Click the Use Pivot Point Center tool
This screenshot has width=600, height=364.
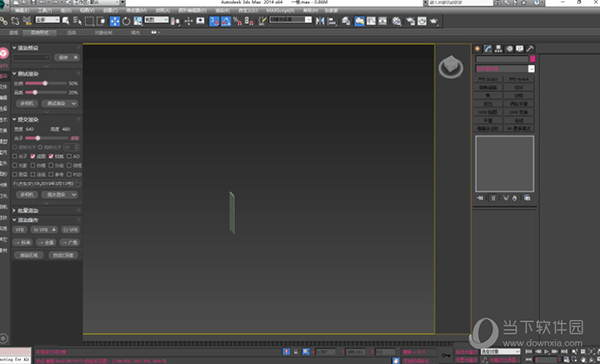tap(175, 21)
